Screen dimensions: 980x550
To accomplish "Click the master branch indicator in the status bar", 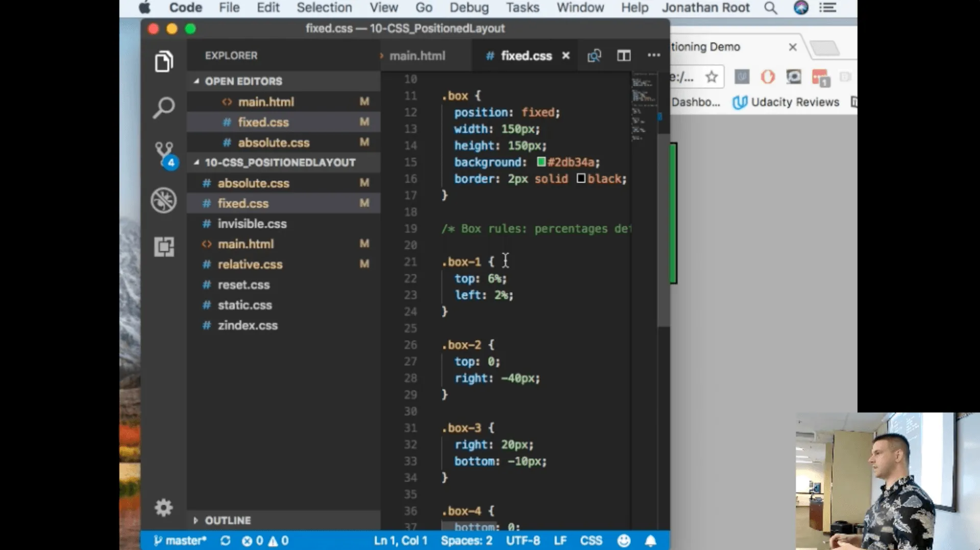I will coord(180,540).
